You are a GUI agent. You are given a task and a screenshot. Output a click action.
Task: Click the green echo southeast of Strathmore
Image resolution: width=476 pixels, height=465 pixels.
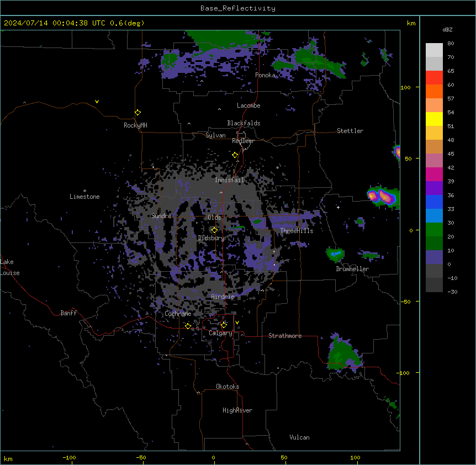(x=345, y=353)
